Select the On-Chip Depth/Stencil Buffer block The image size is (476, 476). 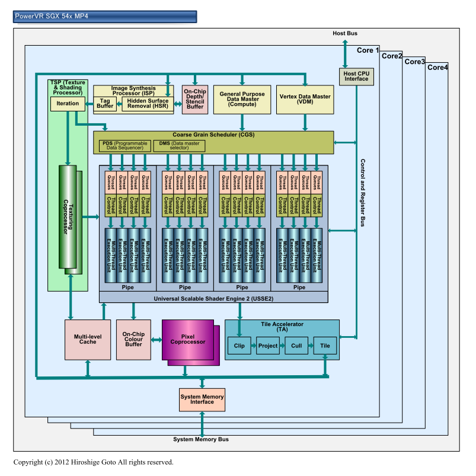coord(195,100)
